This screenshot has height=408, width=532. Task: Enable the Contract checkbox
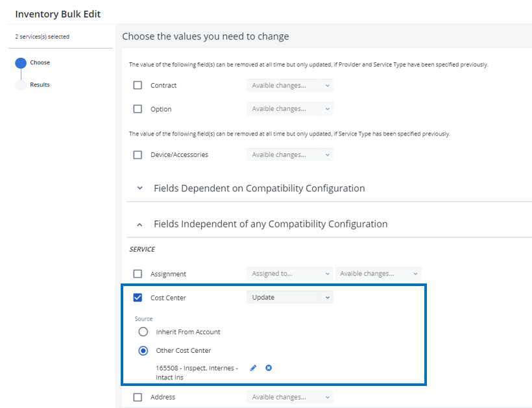[138, 86]
